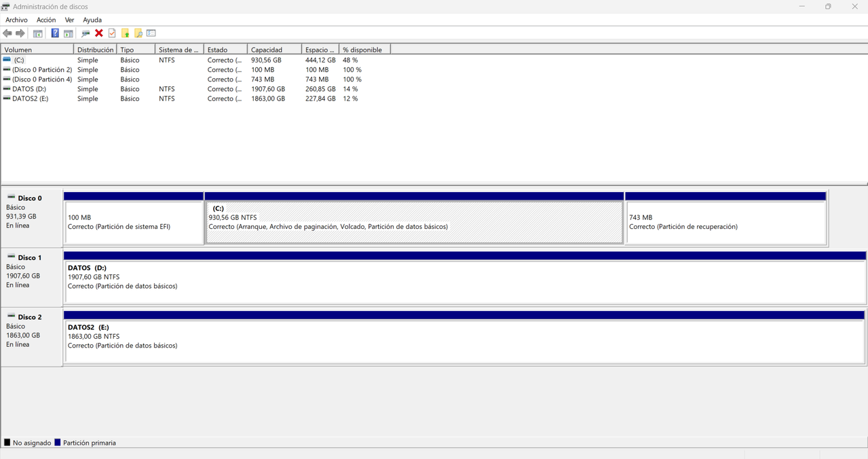Click the Disco 1 disk icon
868x459 pixels.
pyautogui.click(x=11, y=257)
